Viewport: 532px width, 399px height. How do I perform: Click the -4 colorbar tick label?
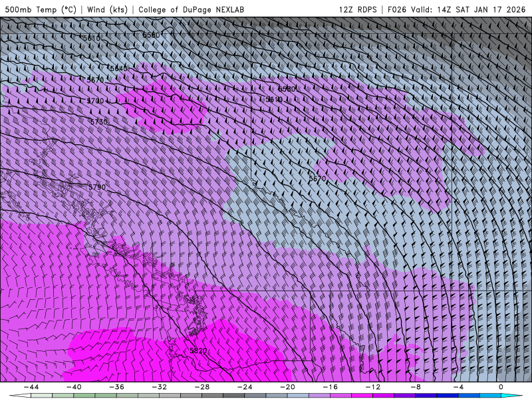coord(458,387)
